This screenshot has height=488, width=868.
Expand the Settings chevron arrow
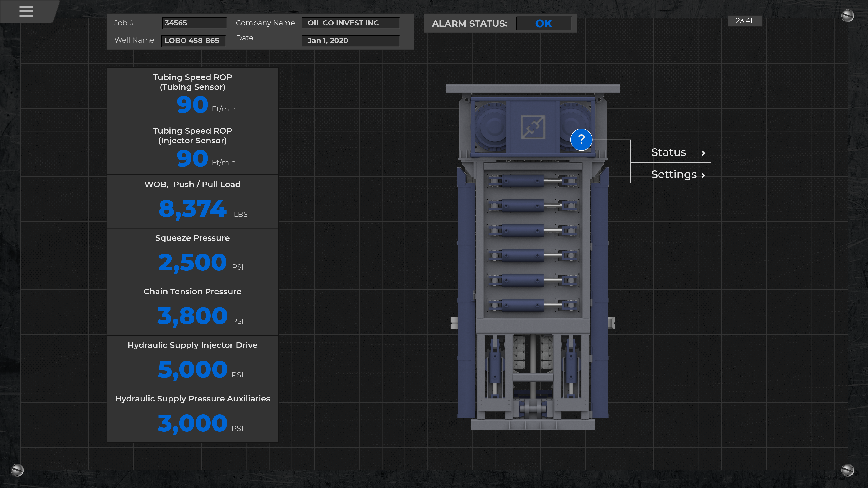703,175
